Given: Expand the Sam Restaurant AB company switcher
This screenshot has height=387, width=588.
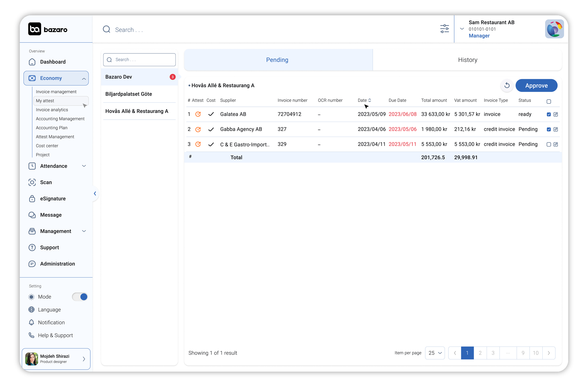Looking at the screenshot, I should [x=462, y=29].
